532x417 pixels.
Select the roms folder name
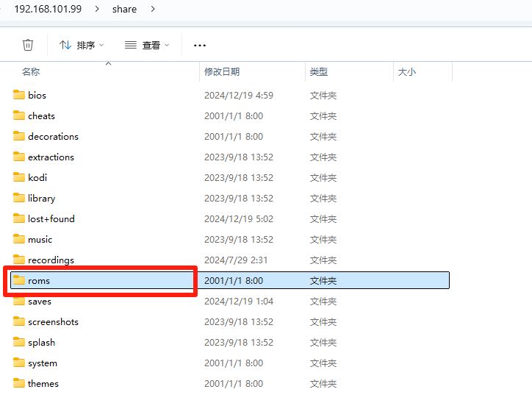tap(39, 280)
